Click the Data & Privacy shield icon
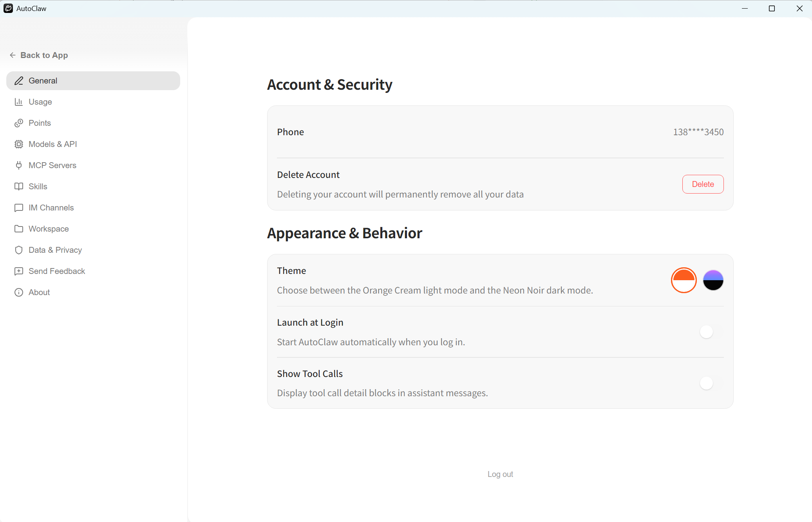 (x=19, y=250)
